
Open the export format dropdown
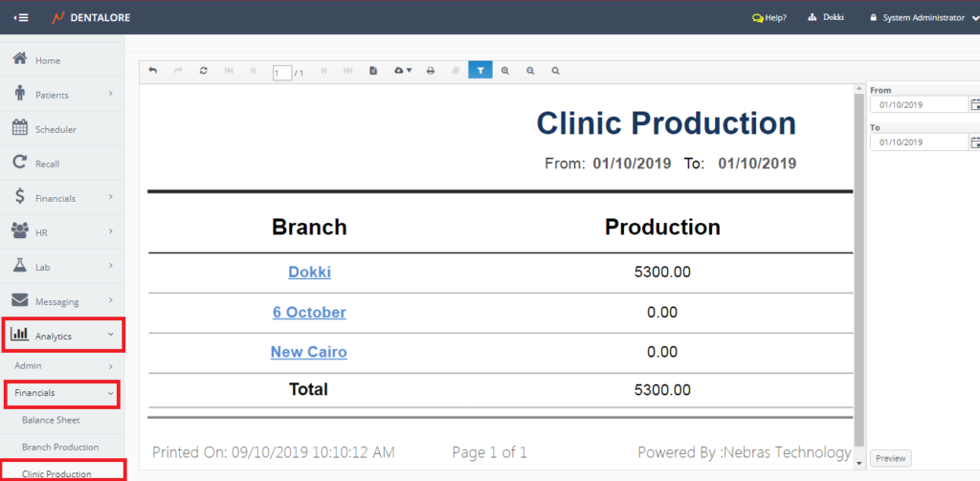[x=404, y=71]
